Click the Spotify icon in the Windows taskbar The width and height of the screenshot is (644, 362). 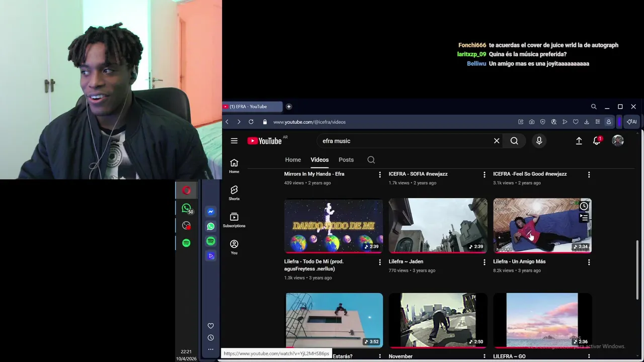(x=186, y=243)
